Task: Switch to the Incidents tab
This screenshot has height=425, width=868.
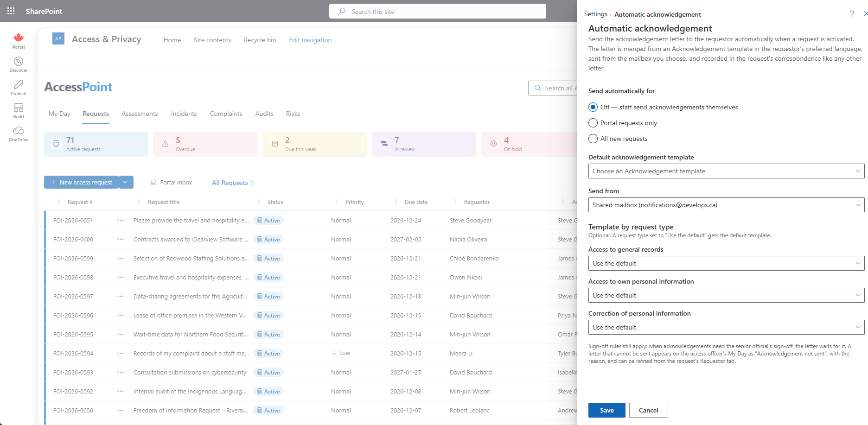Action: [x=184, y=114]
